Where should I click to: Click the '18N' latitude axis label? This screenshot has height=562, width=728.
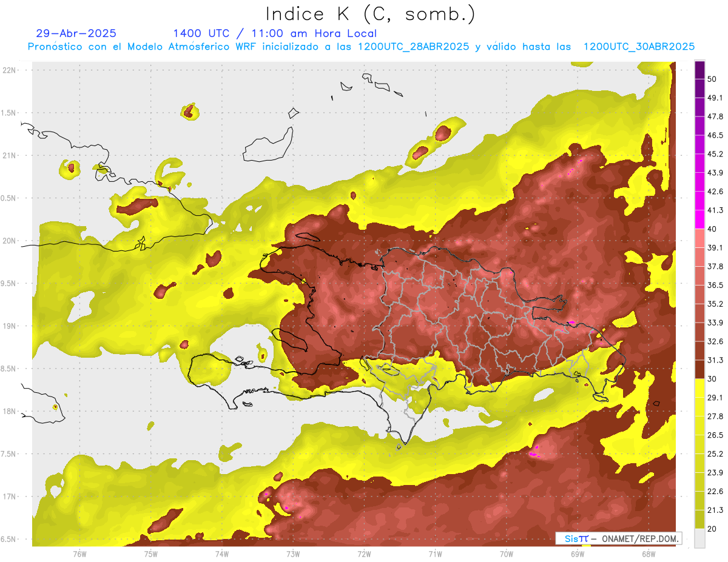coord(9,411)
